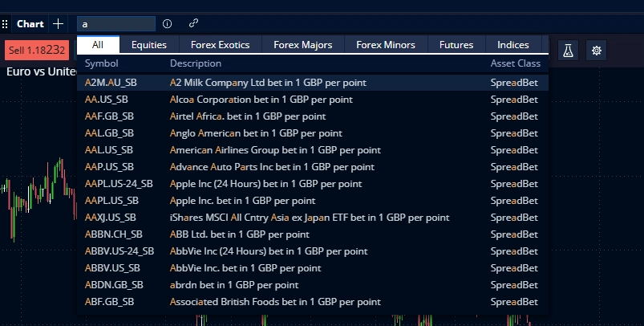The height and width of the screenshot is (326, 644).
Task: Switch to the Forex Exotics tab
Action: tap(220, 44)
